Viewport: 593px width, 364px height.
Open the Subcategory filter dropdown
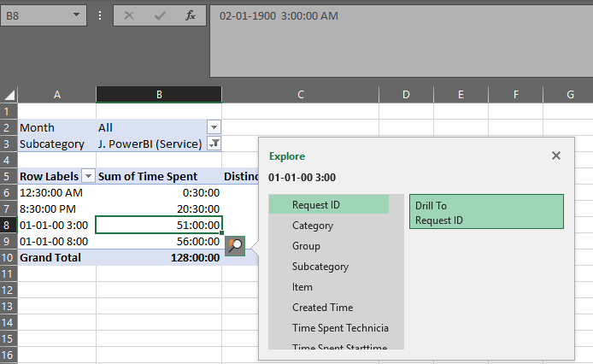click(x=214, y=144)
